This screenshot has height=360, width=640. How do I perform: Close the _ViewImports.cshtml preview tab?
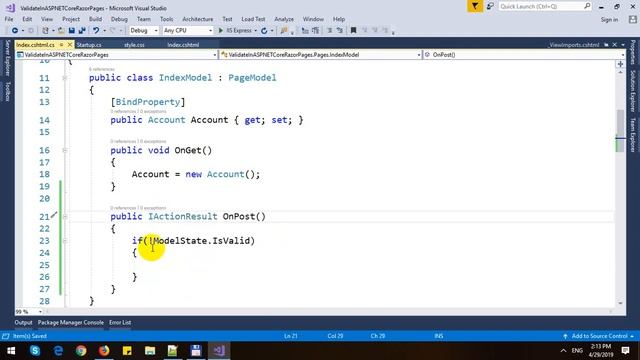click(x=614, y=44)
